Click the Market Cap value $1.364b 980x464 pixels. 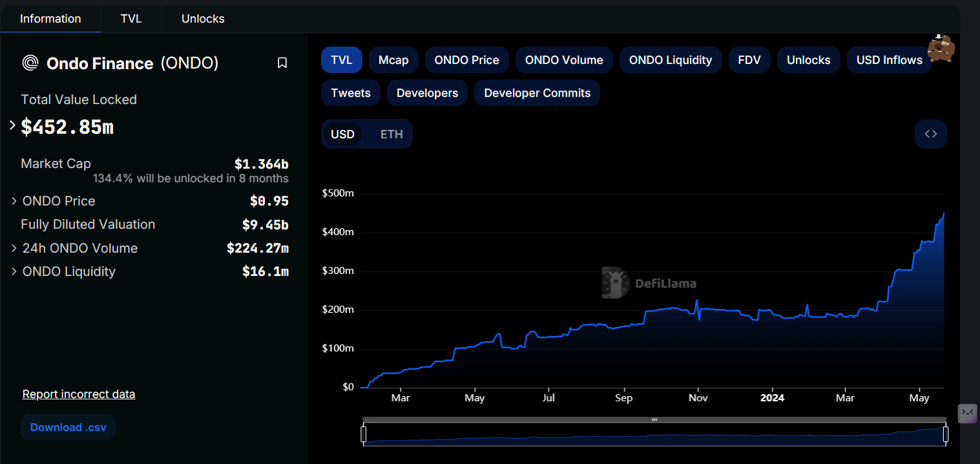pos(262,164)
